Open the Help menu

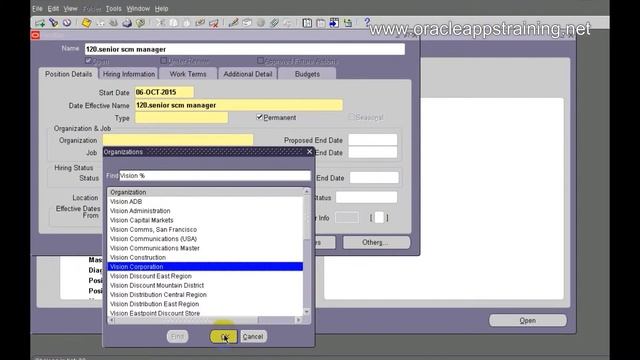coord(161,9)
